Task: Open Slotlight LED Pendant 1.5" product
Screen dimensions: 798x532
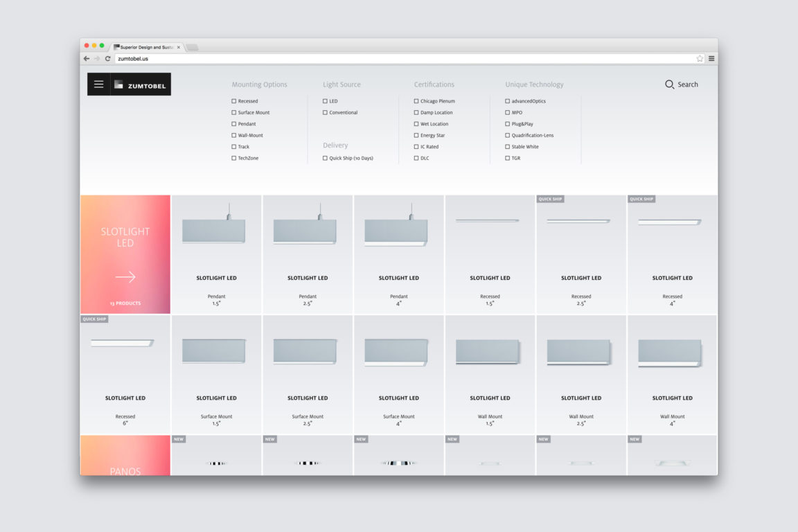Action: [x=216, y=254]
